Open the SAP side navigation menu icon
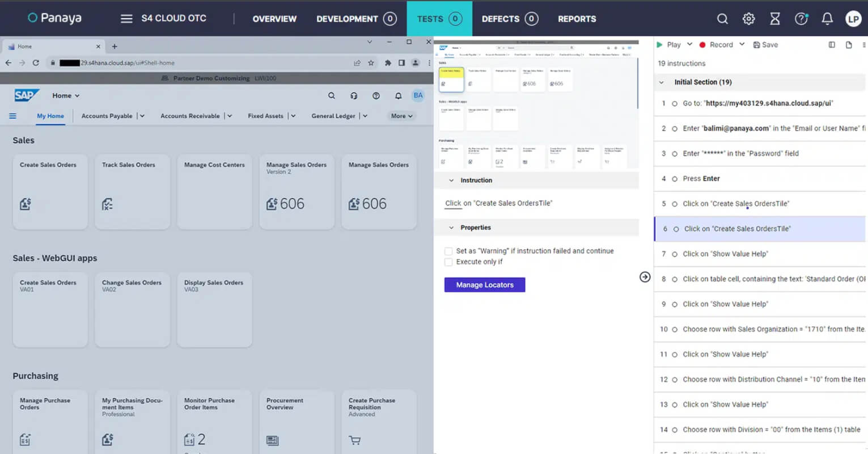Screen dimensions: 868x454 point(12,116)
